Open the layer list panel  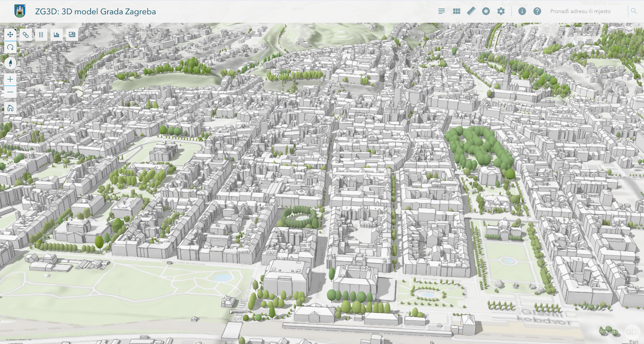click(442, 11)
